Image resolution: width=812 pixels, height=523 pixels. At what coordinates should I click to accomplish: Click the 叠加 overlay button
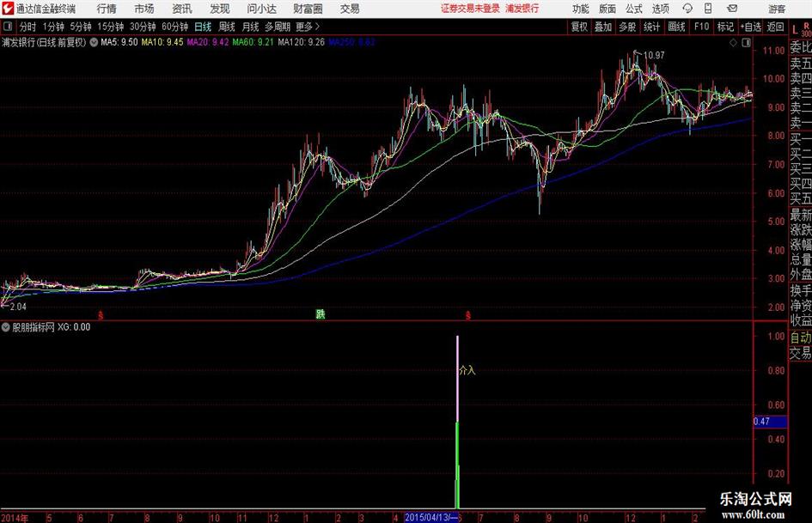pos(603,27)
